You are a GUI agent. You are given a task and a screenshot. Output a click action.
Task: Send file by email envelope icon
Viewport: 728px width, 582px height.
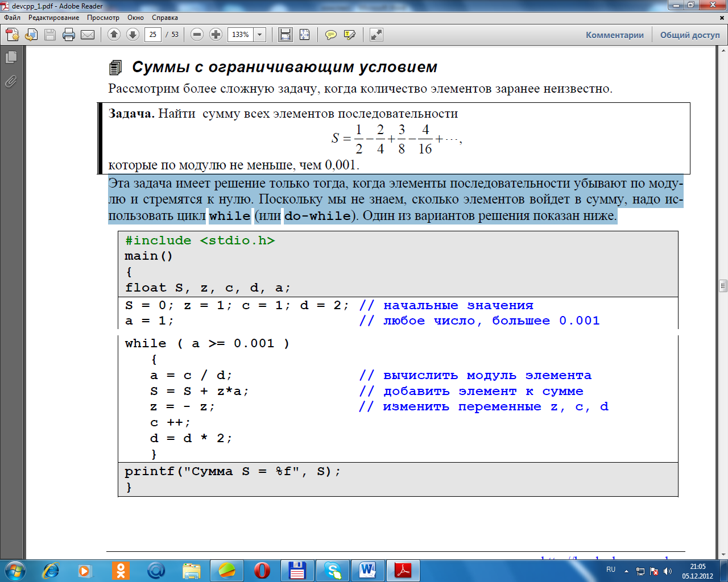(x=88, y=35)
